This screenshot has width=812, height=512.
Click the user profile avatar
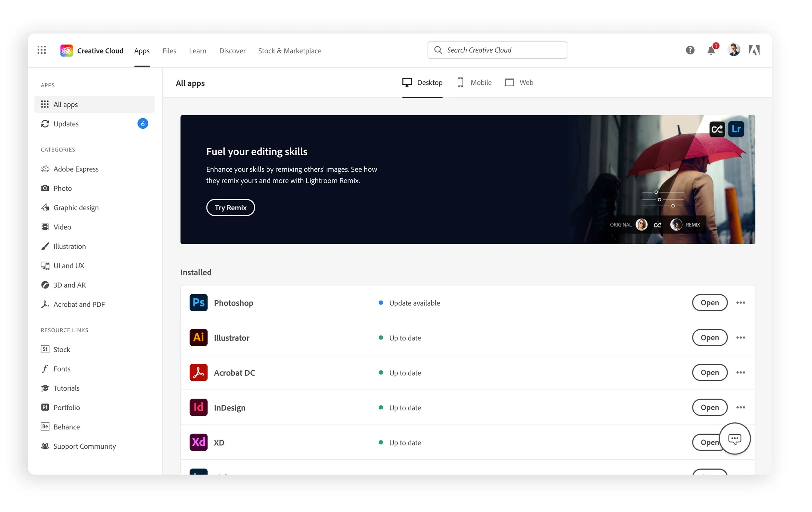coord(733,50)
